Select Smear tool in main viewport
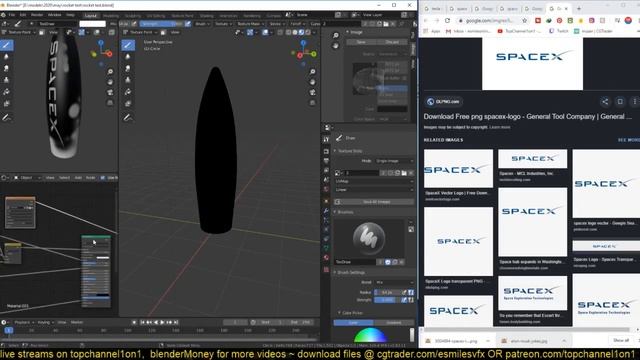The height and width of the screenshot is (360, 640). (x=128, y=69)
